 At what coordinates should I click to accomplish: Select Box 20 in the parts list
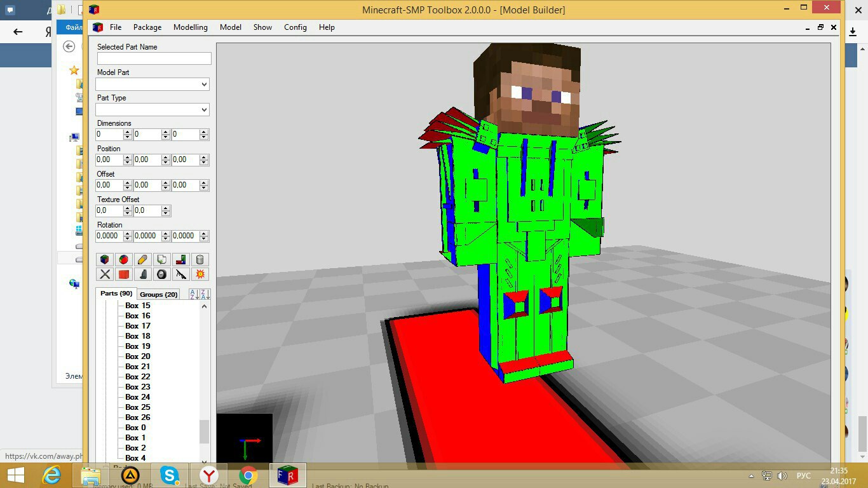tap(138, 356)
